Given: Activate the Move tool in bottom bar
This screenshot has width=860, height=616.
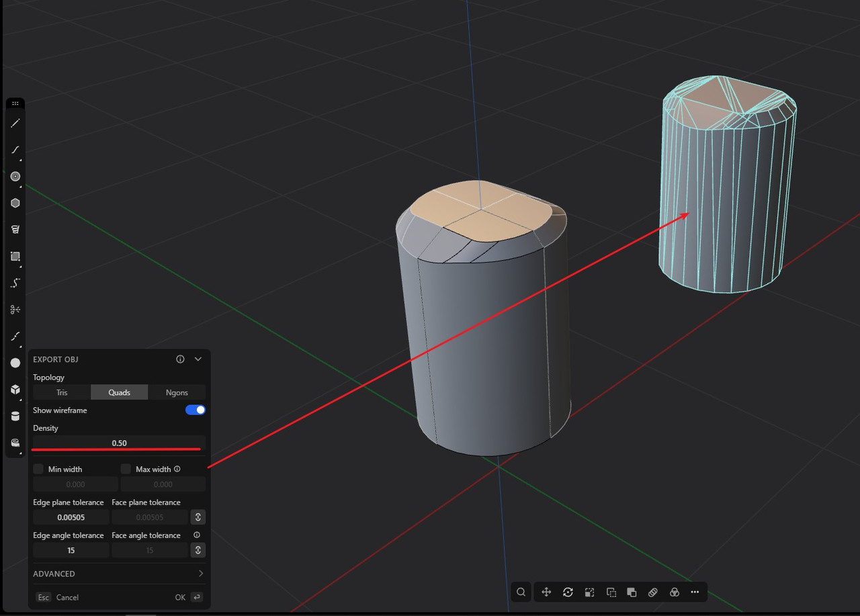Looking at the screenshot, I should (x=546, y=592).
